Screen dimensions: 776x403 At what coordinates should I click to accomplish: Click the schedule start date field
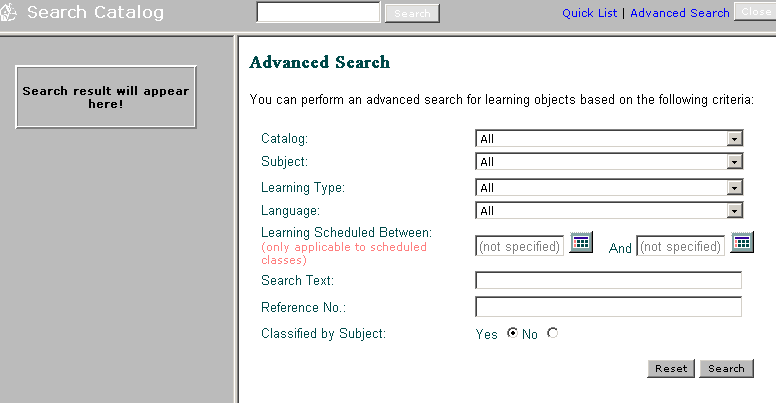(x=519, y=246)
